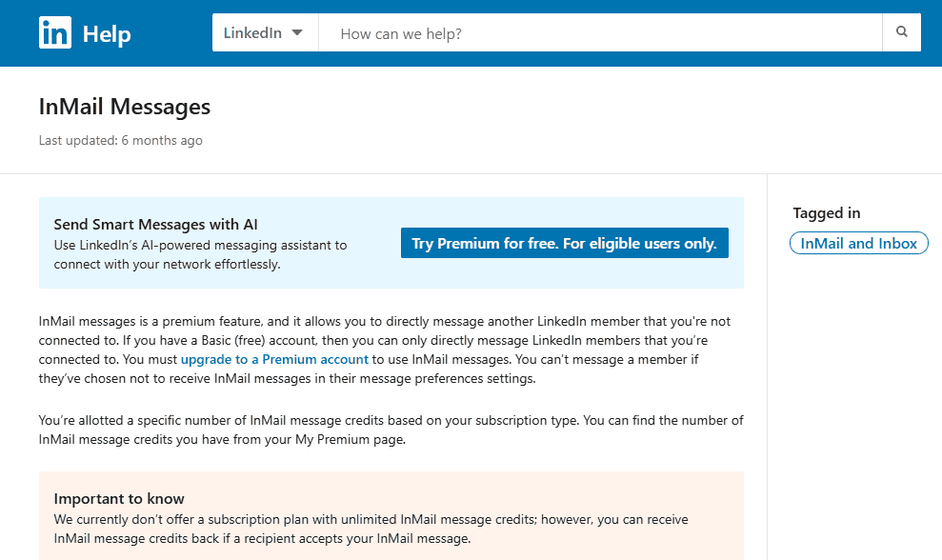The image size is (942, 560).
Task: Click the "Send Smart Messages with AI" banner
Action: point(155,225)
